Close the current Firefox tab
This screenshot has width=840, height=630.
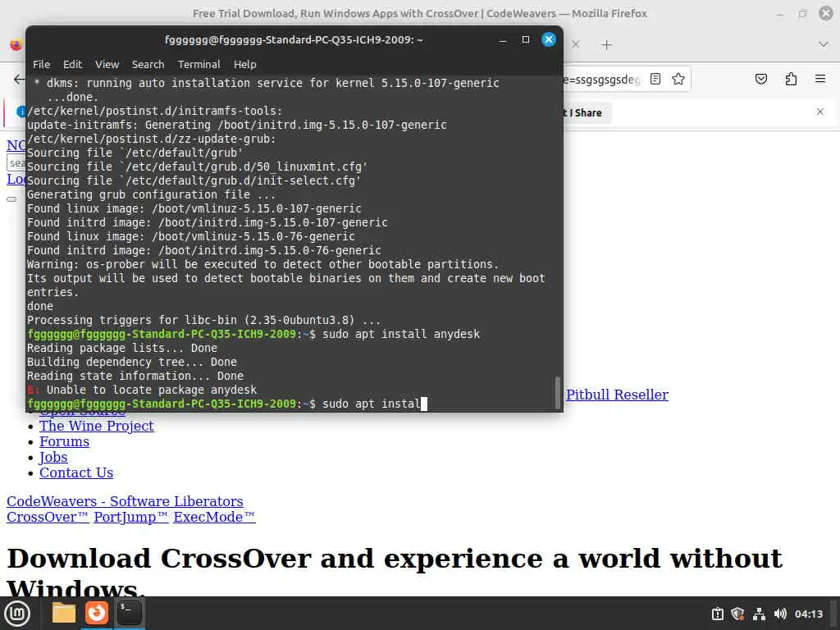576,44
